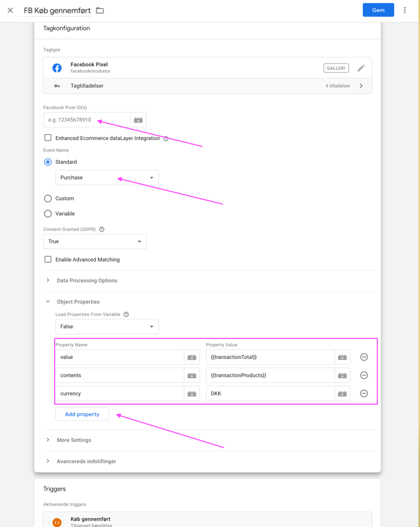
Task: Remove the value property row
Action: [x=364, y=357]
